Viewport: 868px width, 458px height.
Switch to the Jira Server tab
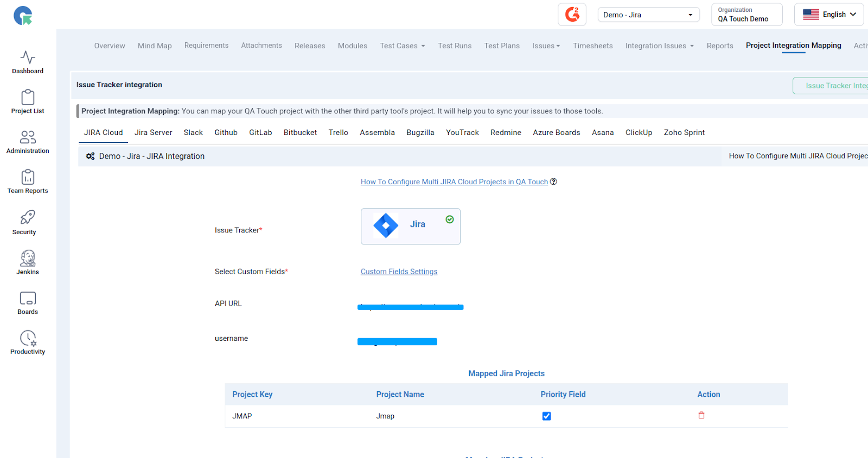153,133
